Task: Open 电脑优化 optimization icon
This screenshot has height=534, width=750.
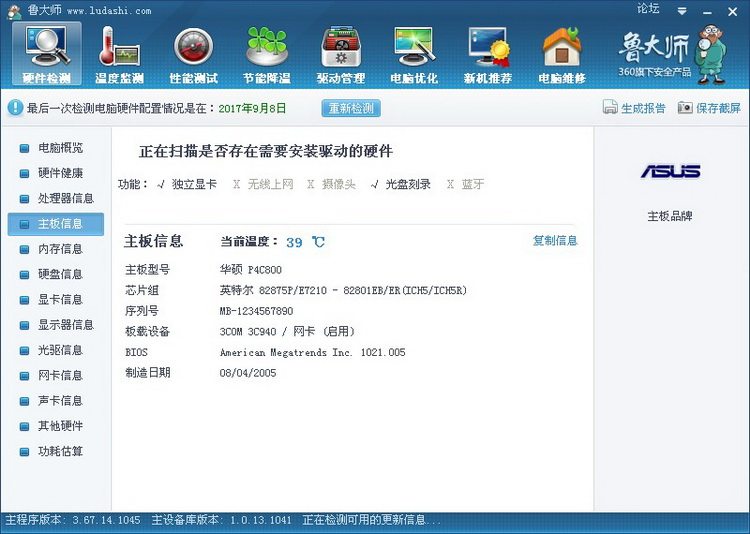Action: coord(414,54)
